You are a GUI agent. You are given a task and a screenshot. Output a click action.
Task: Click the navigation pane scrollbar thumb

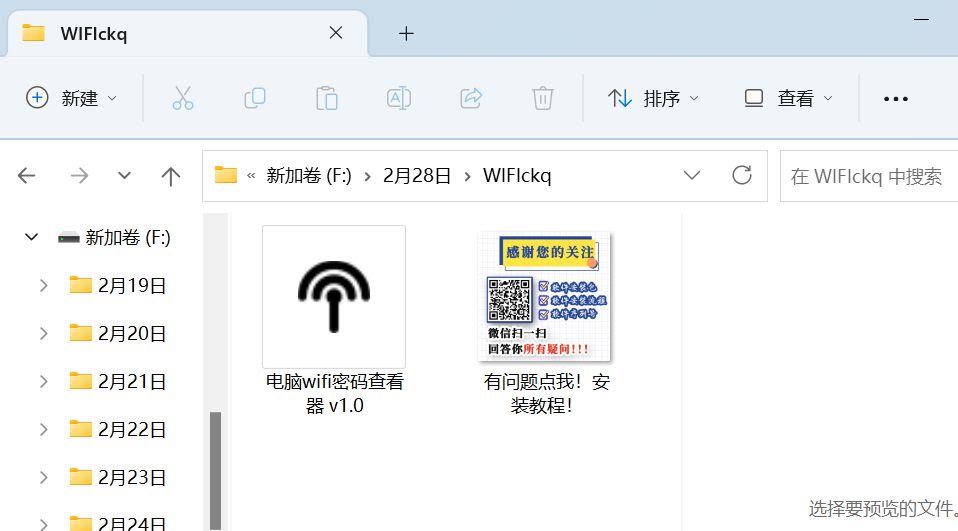click(215, 471)
